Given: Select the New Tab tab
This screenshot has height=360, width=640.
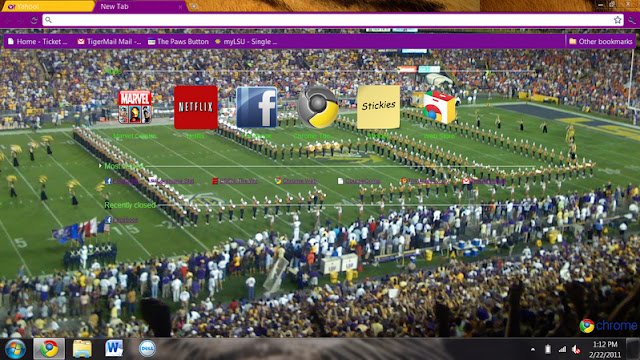Looking at the screenshot, I should pos(141,7).
